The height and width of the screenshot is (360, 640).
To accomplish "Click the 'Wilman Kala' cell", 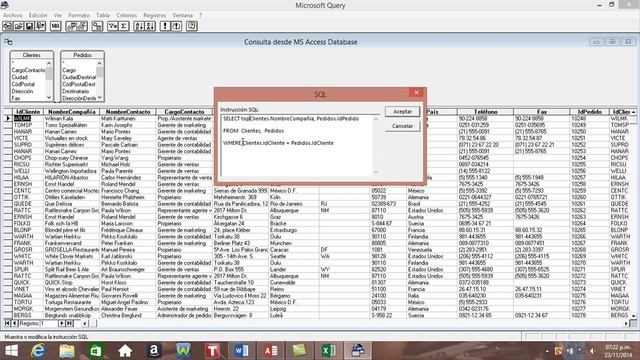I will point(72,118).
